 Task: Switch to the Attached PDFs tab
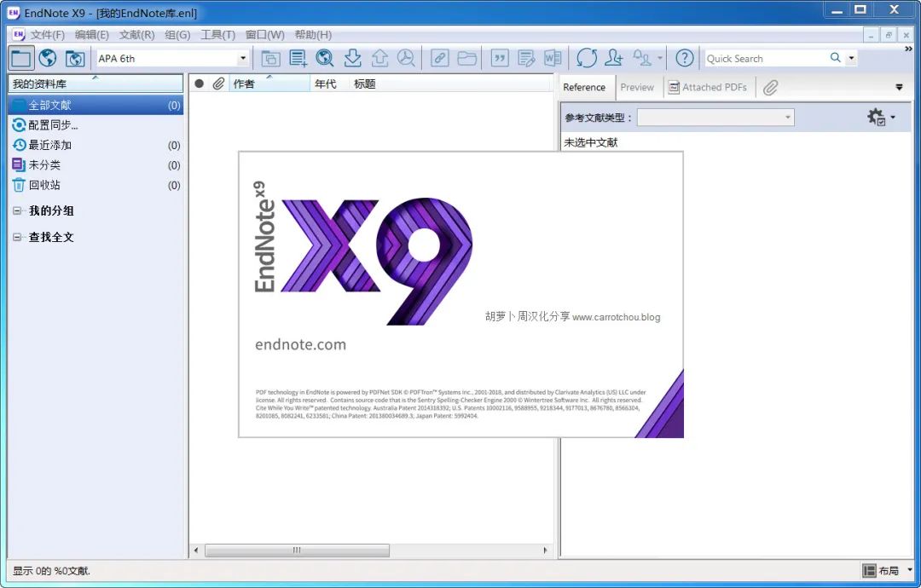tap(708, 88)
